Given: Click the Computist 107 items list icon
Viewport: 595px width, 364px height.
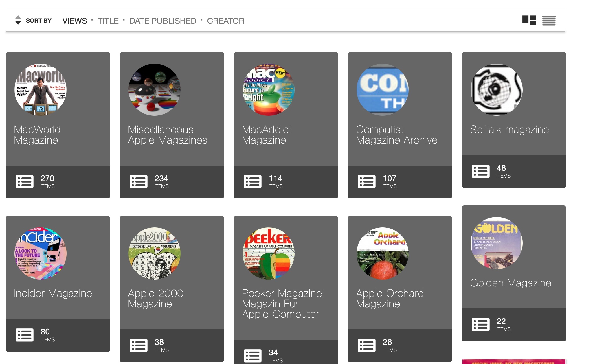Looking at the screenshot, I should [x=367, y=182].
